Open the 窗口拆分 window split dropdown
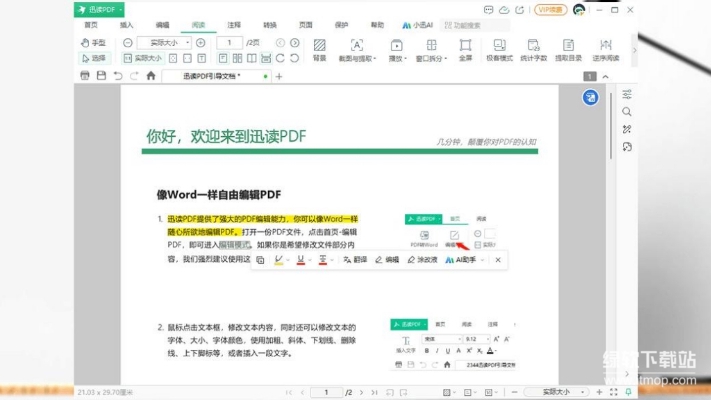 pyautogui.click(x=431, y=50)
